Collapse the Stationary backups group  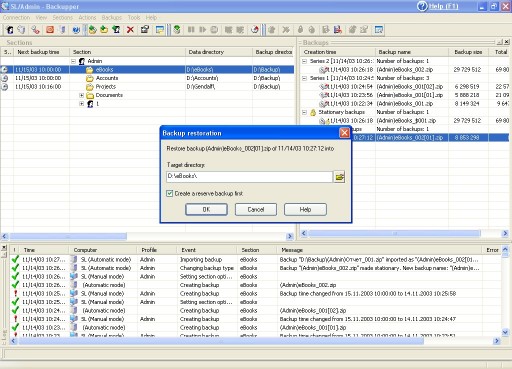pos(304,112)
